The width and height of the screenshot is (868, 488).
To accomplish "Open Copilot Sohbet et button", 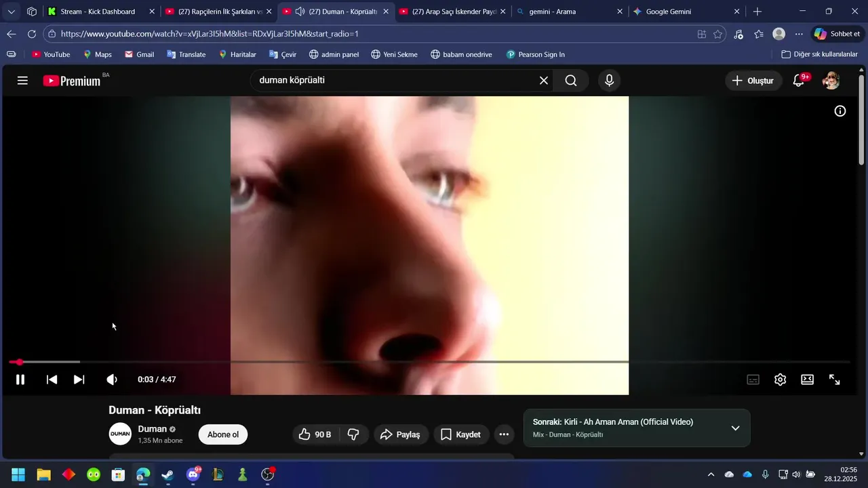I will click(x=837, y=34).
